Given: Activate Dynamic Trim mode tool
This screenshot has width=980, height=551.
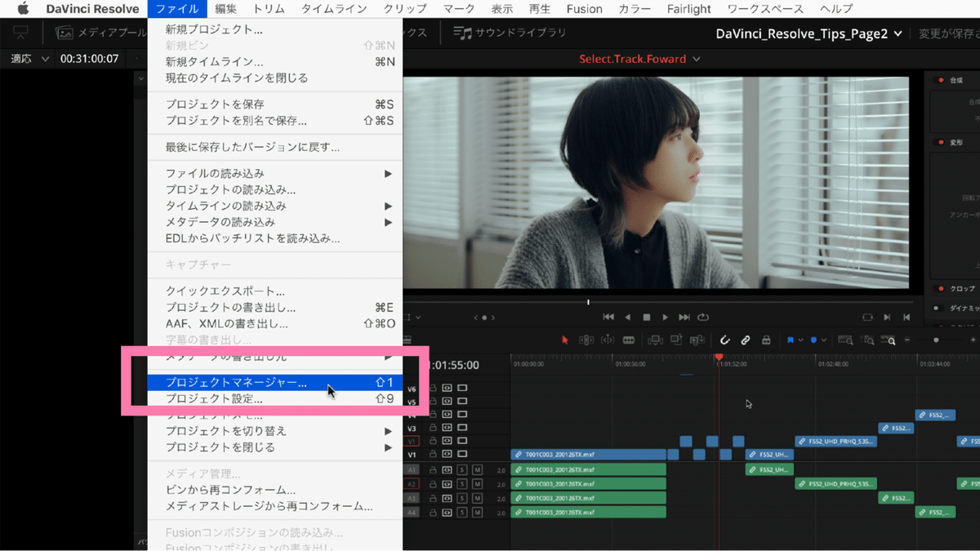Looking at the screenshot, I should click(x=608, y=340).
